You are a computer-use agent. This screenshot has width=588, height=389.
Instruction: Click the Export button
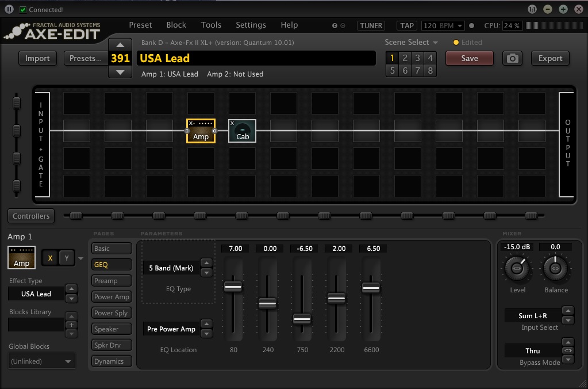[550, 58]
